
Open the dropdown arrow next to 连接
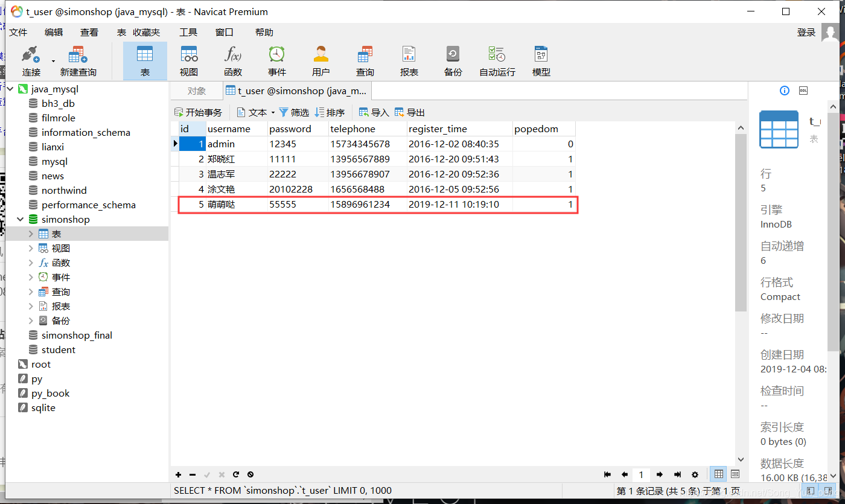coord(53,61)
